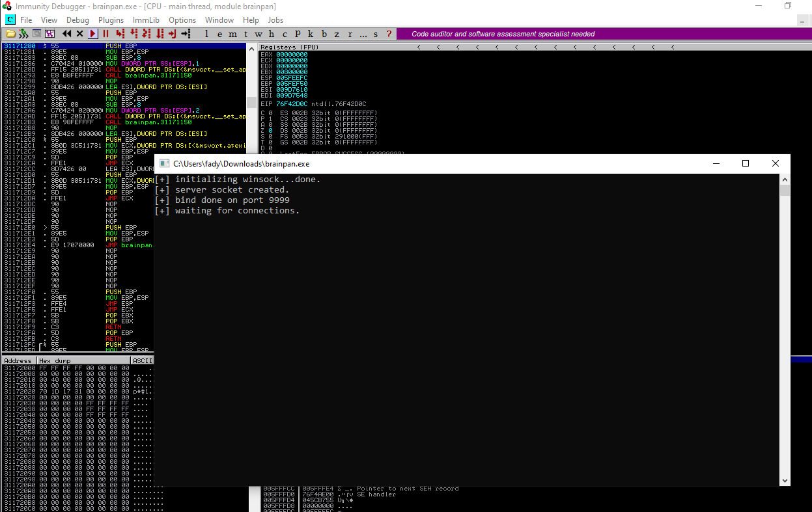Click console window scrollbar up arrow

[785, 180]
